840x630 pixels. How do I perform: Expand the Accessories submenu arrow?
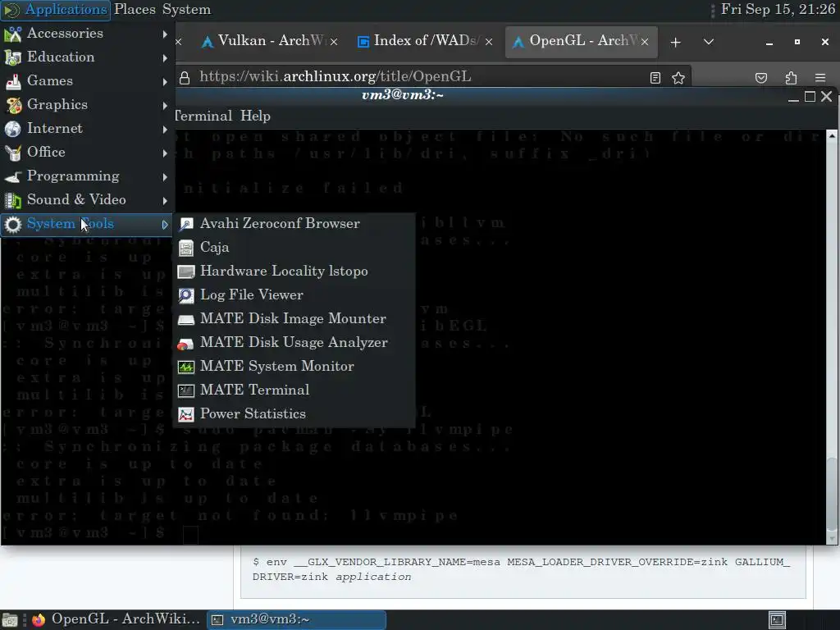[x=165, y=34]
